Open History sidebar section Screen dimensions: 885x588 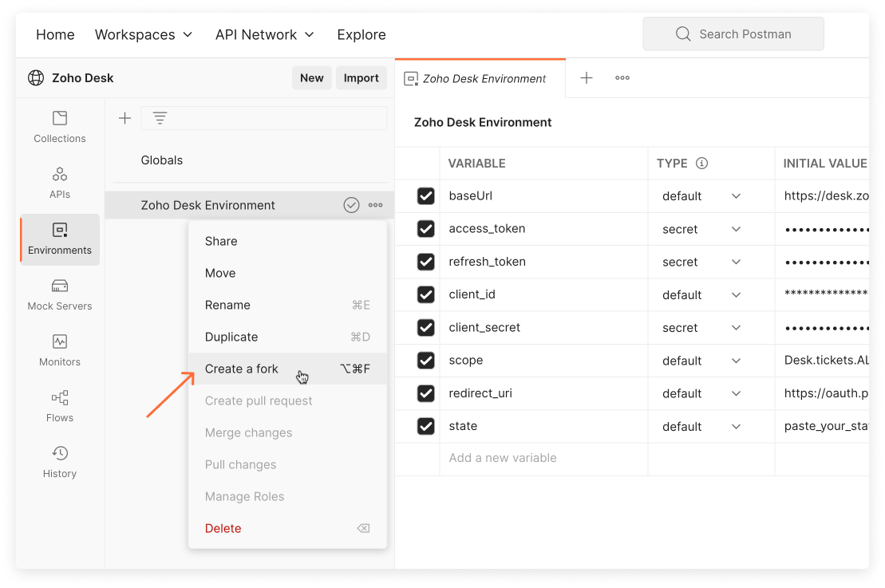pos(59,462)
